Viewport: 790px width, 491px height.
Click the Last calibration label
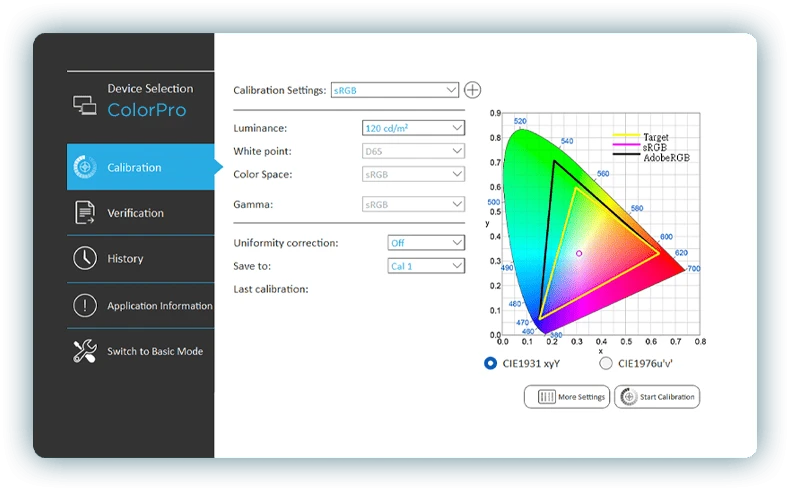coord(271,289)
